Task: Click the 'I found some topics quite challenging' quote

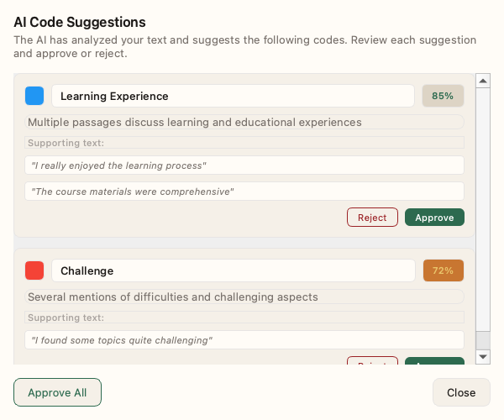Action: [x=244, y=340]
